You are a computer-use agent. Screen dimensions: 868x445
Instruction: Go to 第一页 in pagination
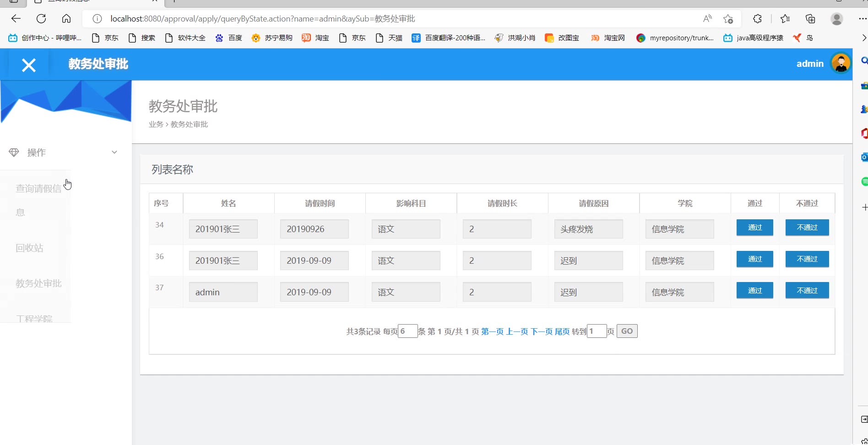492,331
